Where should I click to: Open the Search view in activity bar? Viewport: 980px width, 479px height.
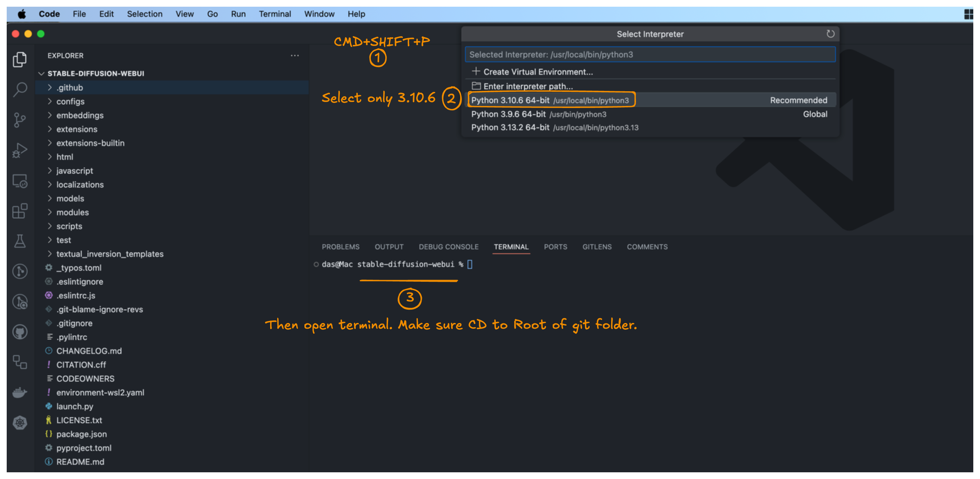(20, 90)
